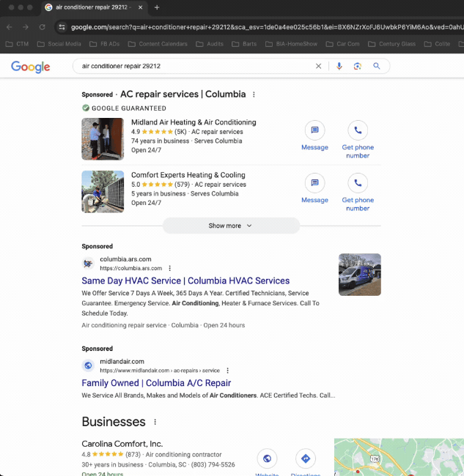This screenshot has width=464, height=476.
Task: Open three-dot menu beside columbia.ars.com URL
Action: [x=170, y=268]
